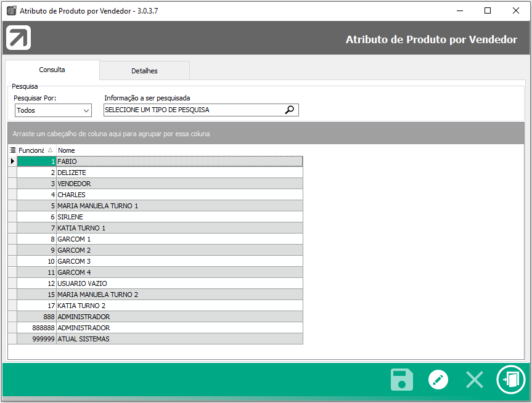Select the ATUAL SISTEMAS row
Image resolution: width=532 pixels, height=403 pixels.
pyautogui.click(x=179, y=339)
